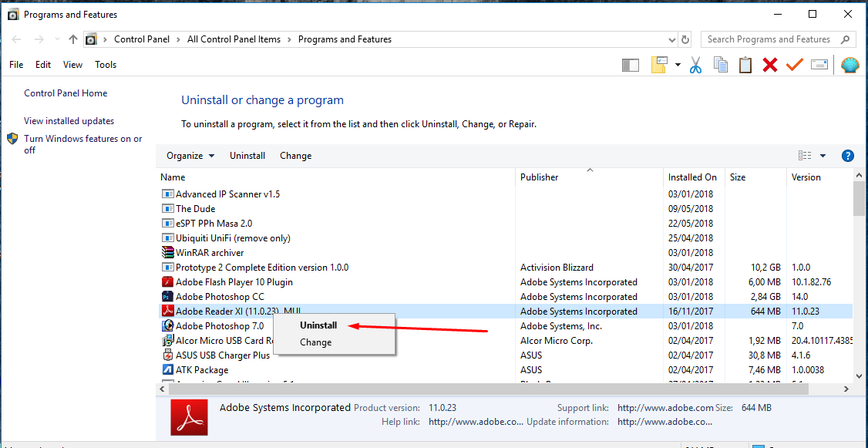Expand the root breadcrumb chevron
This screenshot has height=448, width=868.
105,39
